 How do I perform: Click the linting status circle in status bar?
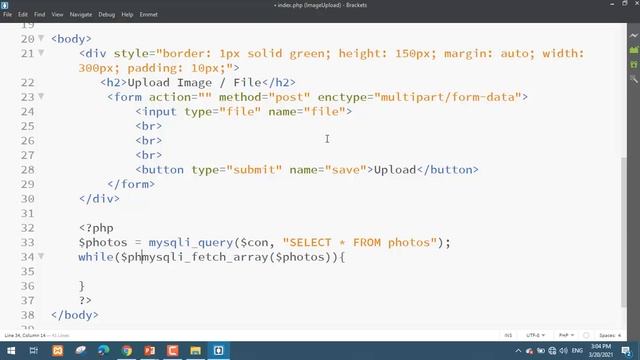pos(586,335)
